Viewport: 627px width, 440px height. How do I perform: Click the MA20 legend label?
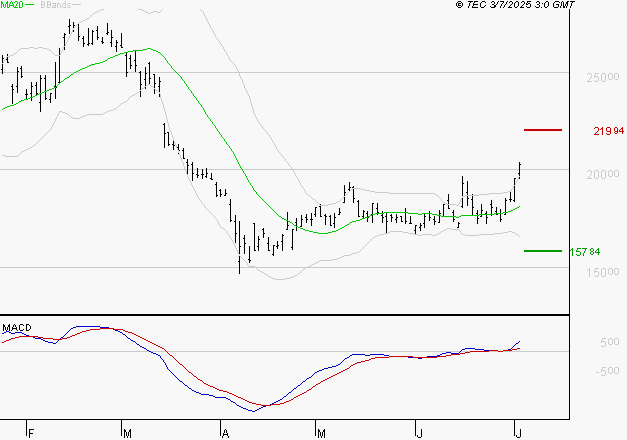[x=12, y=5]
